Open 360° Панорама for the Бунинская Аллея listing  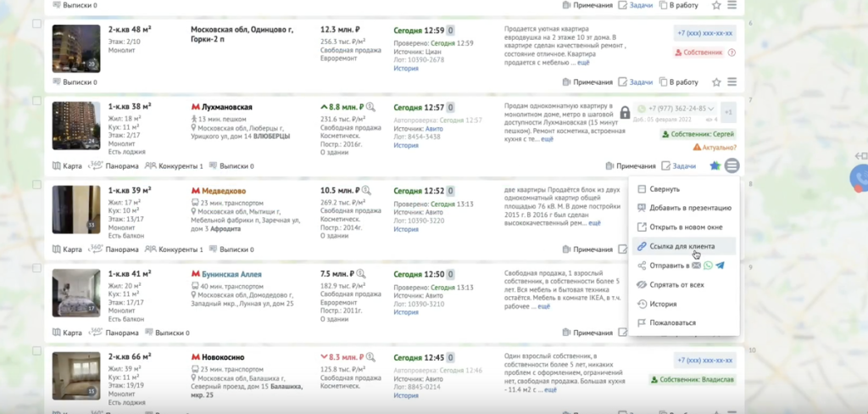113,333
